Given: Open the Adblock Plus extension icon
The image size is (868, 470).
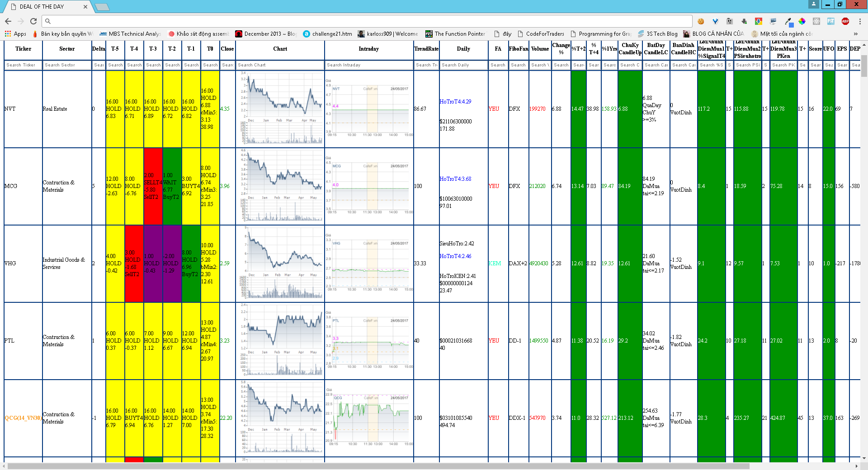Looking at the screenshot, I should click(845, 21).
